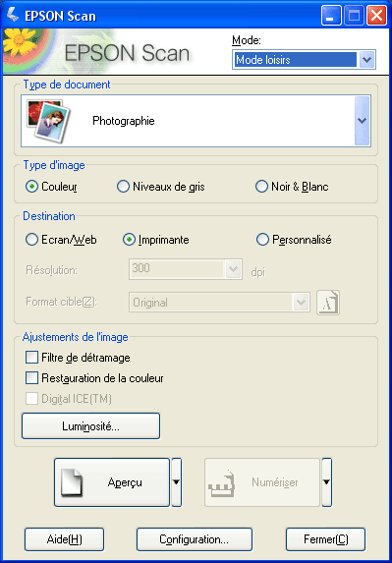The image size is (392, 563).
Task: Tick Restauration de la couleur checkbox
Action: click(x=32, y=378)
